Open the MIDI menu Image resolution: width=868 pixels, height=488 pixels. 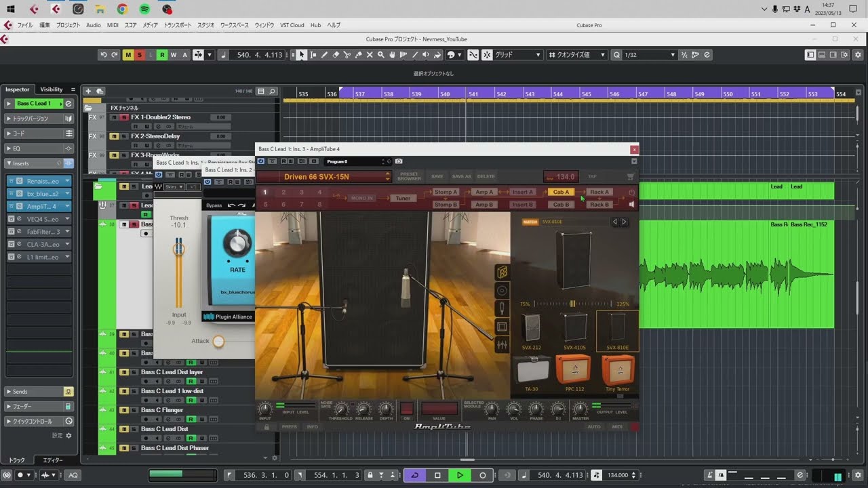(x=113, y=25)
